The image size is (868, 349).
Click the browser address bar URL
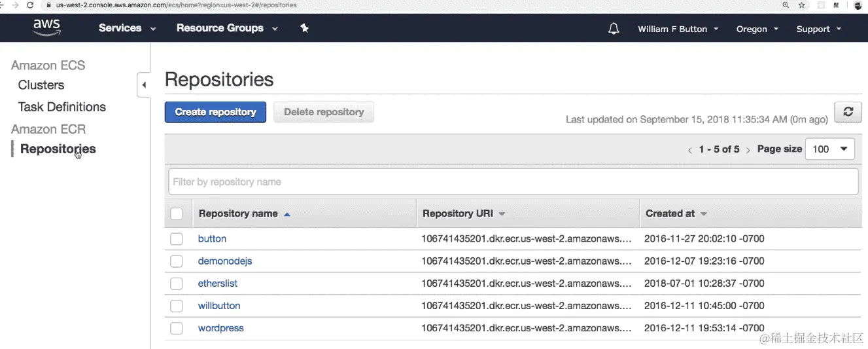coord(176,5)
